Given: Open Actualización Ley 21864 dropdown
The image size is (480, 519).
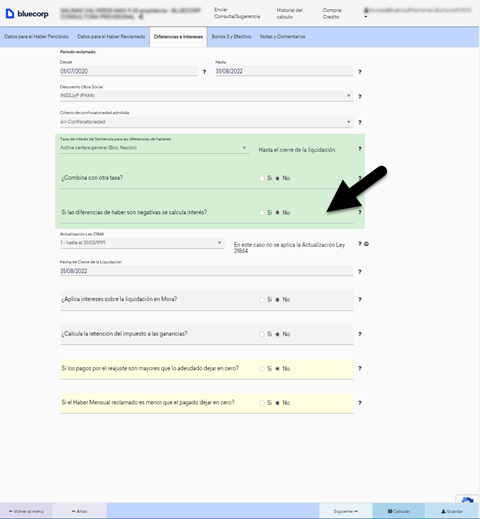Looking at the screenshot, I should pos(142,243).
